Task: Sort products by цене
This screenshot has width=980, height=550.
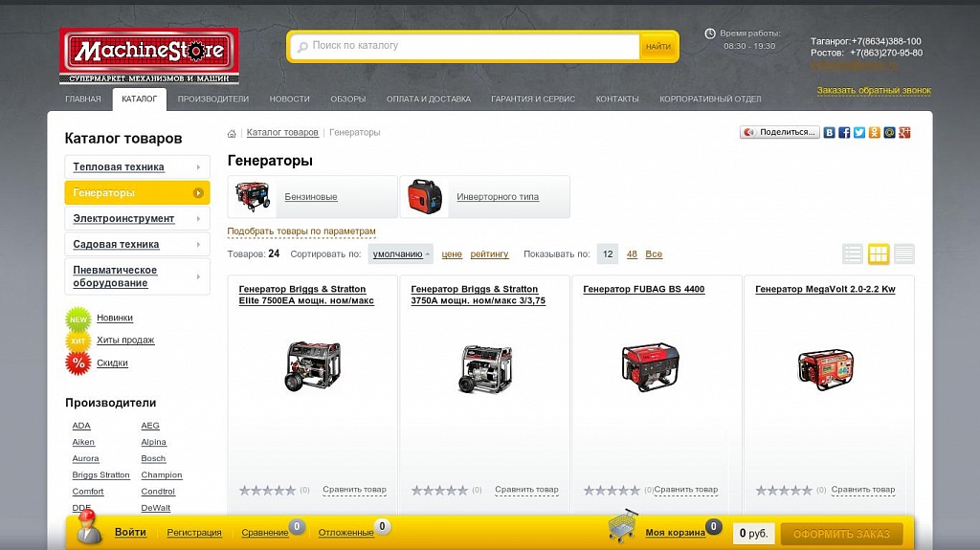Action: point(452,254)
